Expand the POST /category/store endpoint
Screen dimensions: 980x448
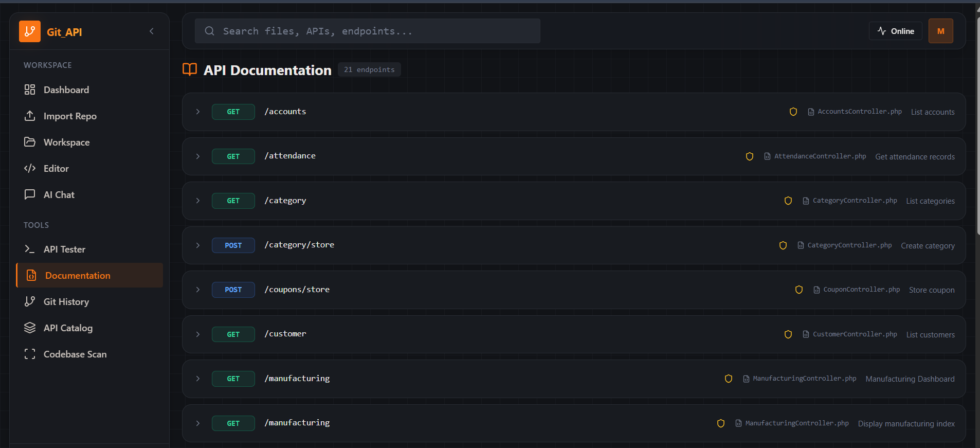click(198, 245)
